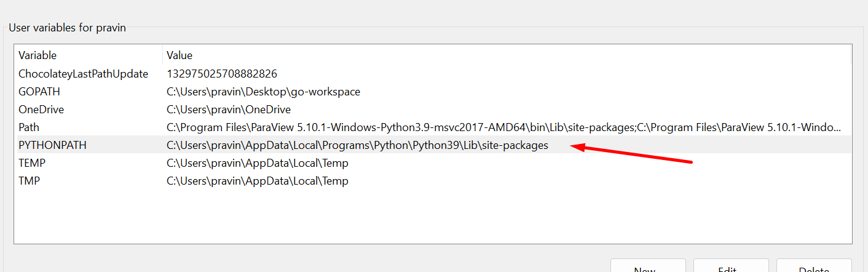
Task: Click the GOPATH go-workspace value
Action: pos(263,92)
